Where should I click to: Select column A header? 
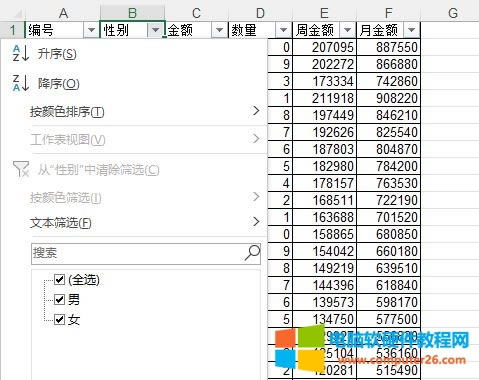[63, 13]
